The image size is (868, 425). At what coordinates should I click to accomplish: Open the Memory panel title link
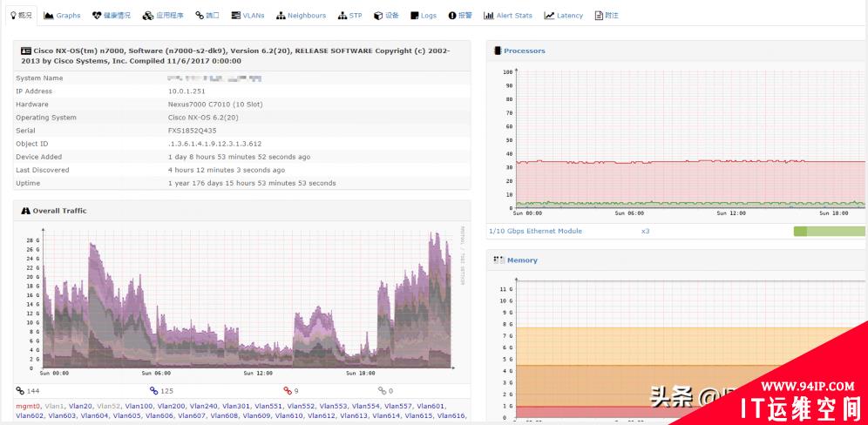point(522,260)
